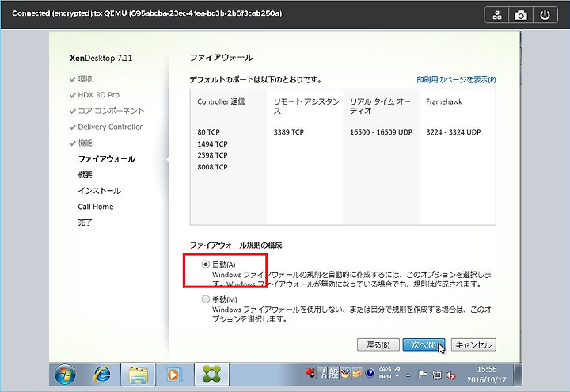570x392 pixels.
Task: Click the 8008 TCP port entry
Action: [x=213, y=167]
